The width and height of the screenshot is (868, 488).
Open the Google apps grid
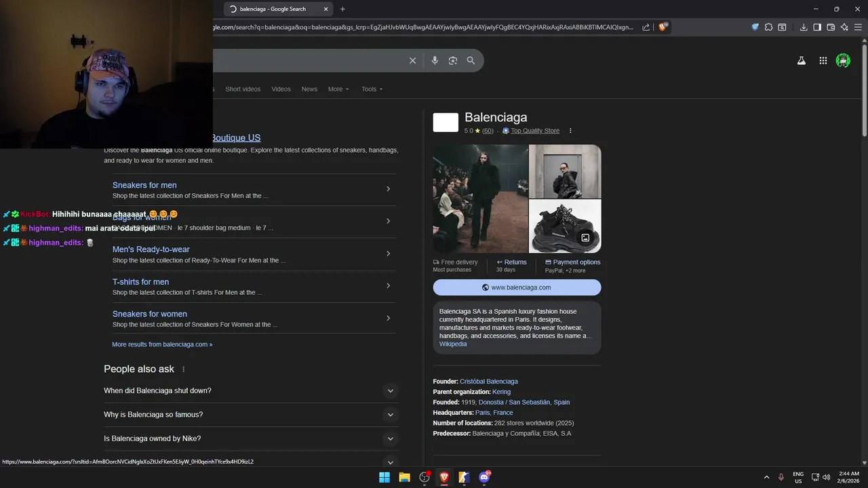823,60
